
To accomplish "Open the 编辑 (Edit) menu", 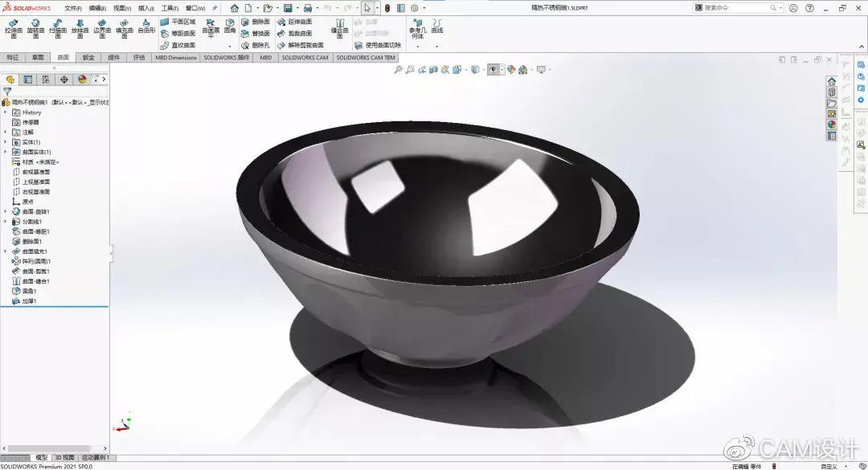I will pos(97,8).
